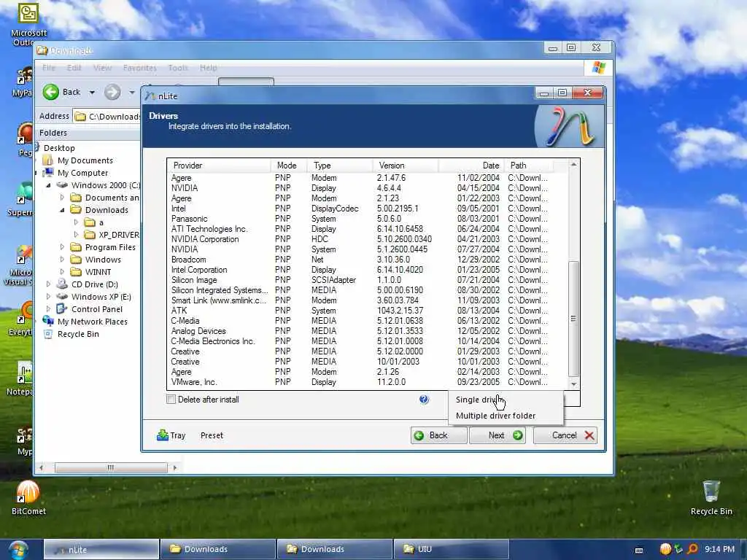Select Recycle Bin in the folder tree
This screenshot has height=560, width=747.
pos(78,334)
